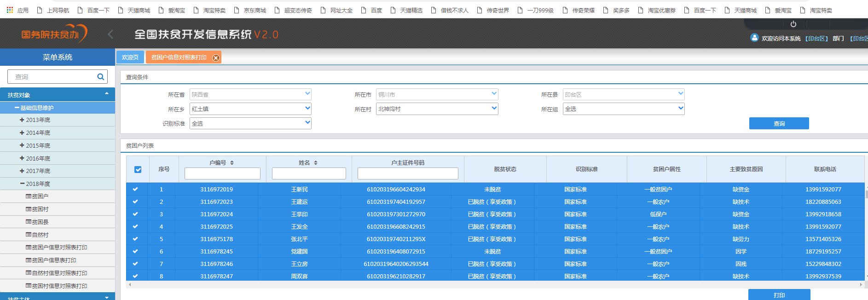
Task: Collapse sidebar with the left chevron icon
Action: coord(110,34)
